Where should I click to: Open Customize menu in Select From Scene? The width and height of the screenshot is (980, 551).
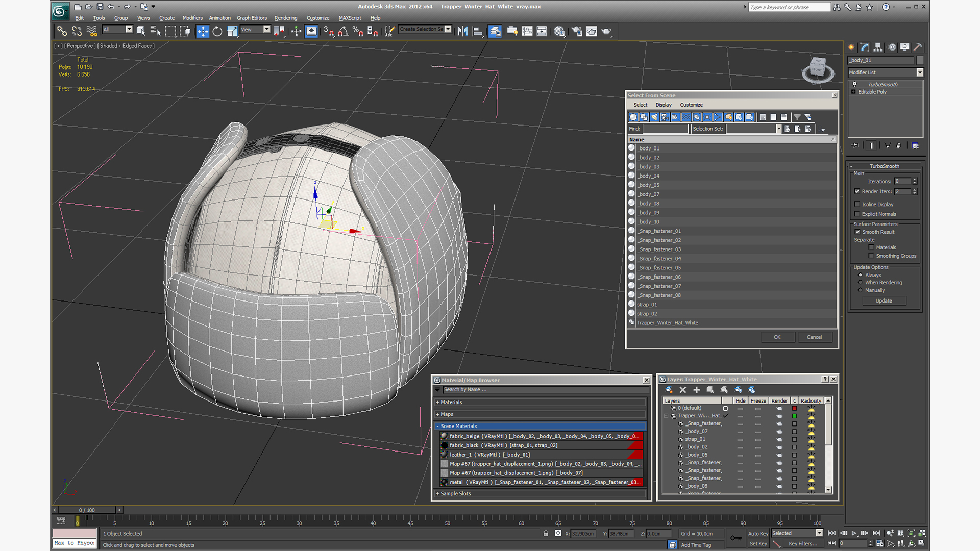(691, 105)
